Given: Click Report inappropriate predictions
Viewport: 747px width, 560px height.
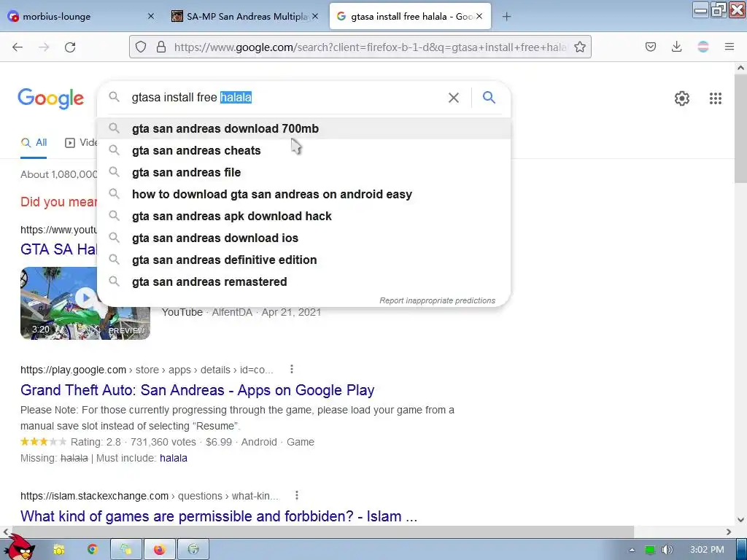Looking at the screenshot, I should click(437, 300).
